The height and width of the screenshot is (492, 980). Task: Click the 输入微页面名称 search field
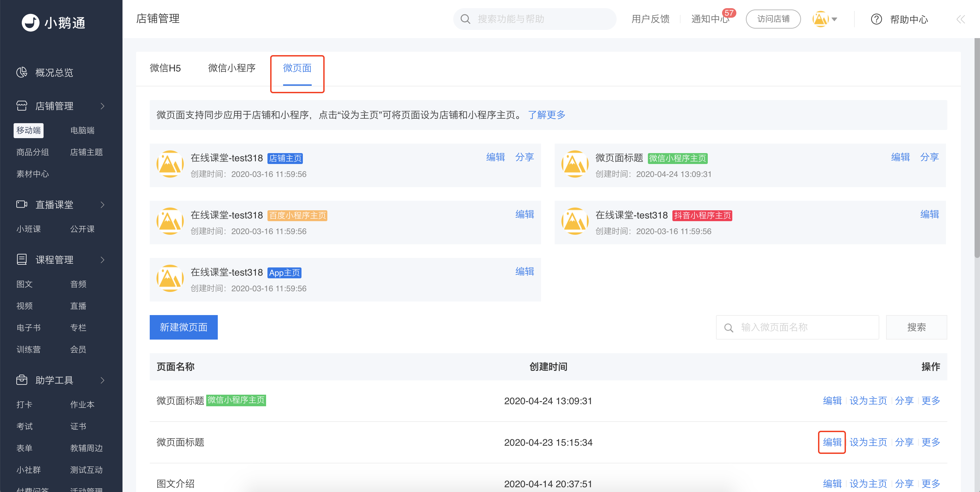pos(797,327)
